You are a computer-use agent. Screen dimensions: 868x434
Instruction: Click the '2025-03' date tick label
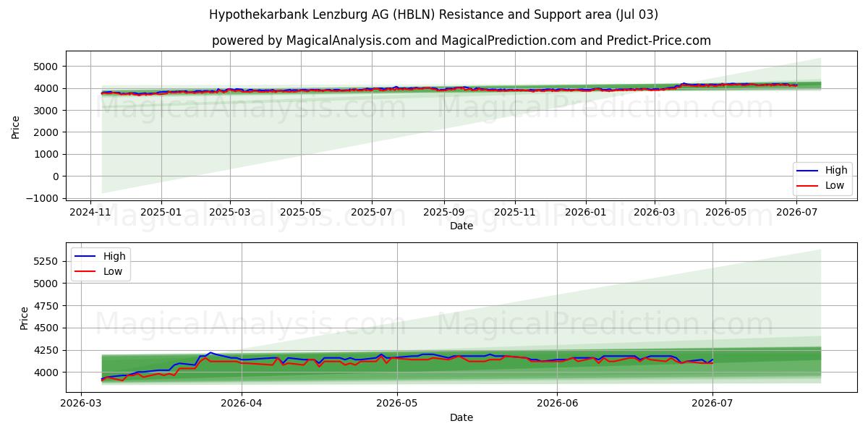pos(230,212)
